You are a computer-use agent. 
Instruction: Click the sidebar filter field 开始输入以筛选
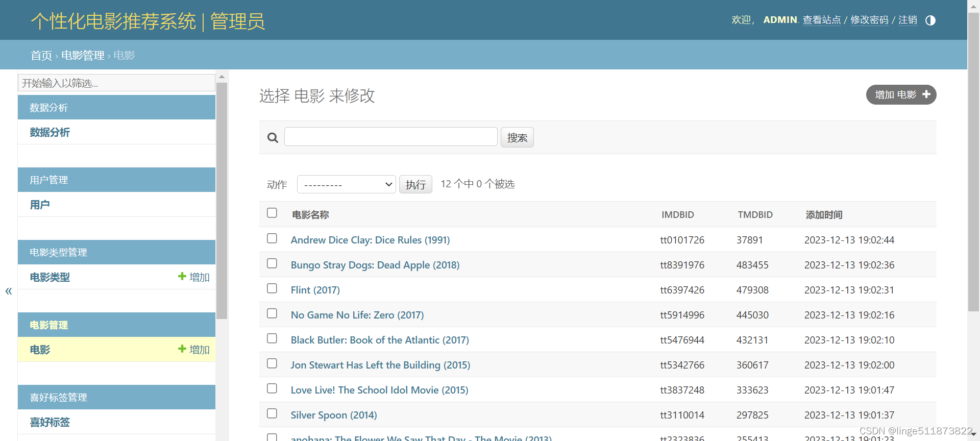116,83
